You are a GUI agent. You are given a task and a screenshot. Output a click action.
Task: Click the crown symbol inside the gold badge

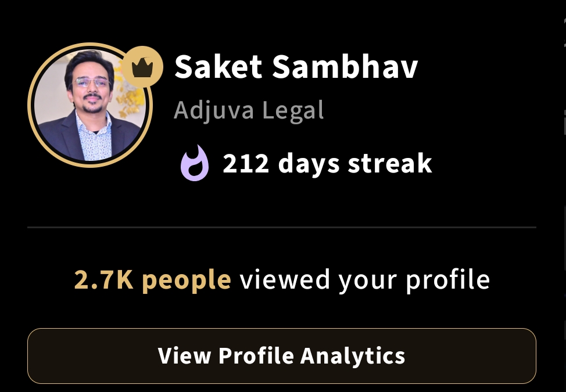142,67
